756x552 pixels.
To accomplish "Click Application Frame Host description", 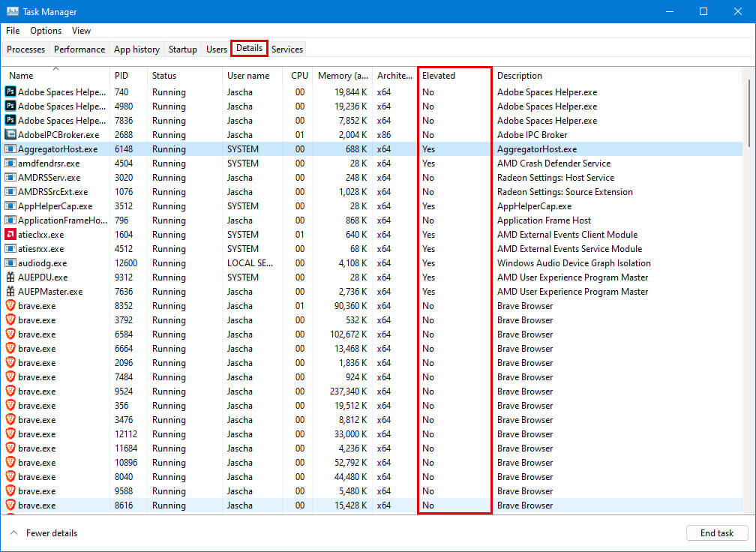I will (x=544, y=220).
